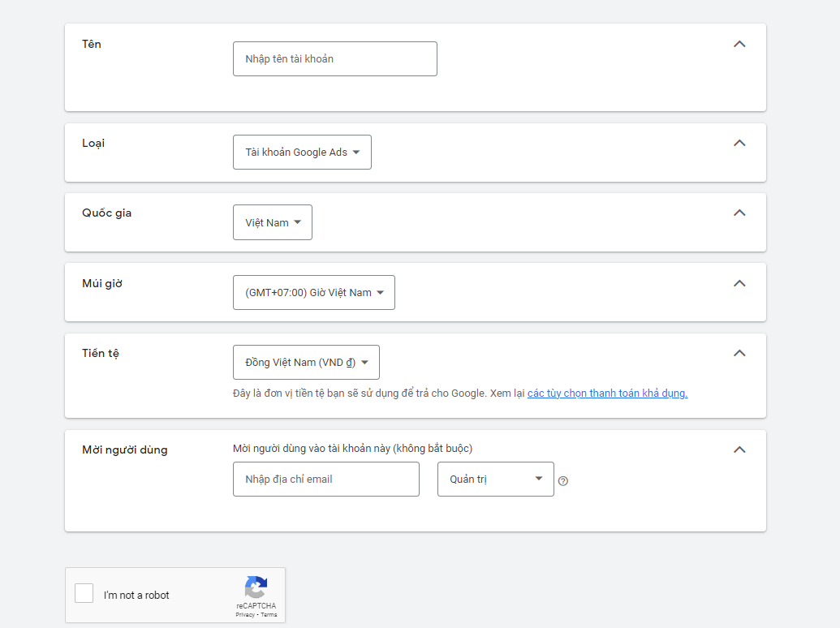Collapse the Mời người dùng section chevron
Screen dimensions: 840x628
point(739,449)
